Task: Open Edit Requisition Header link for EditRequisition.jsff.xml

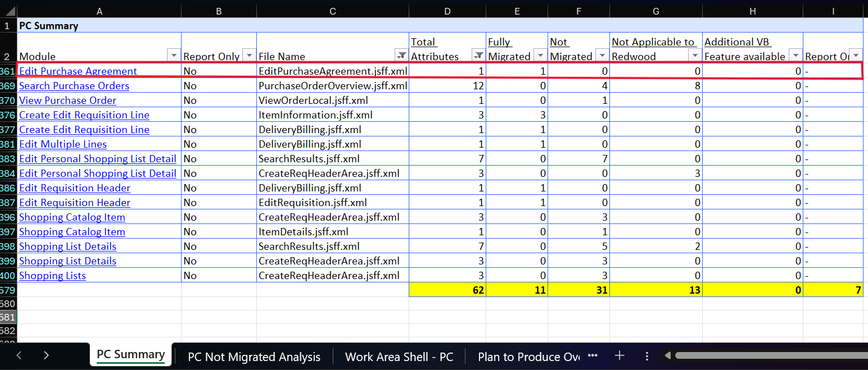Action: (x=75, y=203)
